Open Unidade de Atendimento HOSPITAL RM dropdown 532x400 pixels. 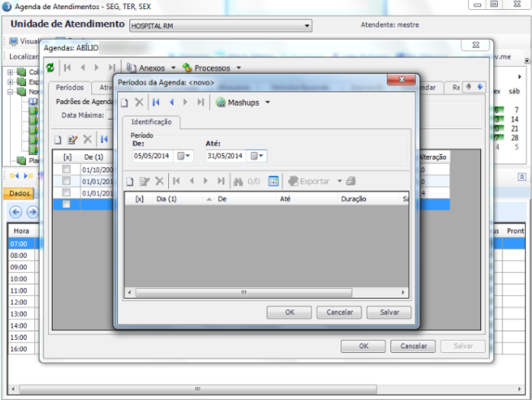coord(307,26)
